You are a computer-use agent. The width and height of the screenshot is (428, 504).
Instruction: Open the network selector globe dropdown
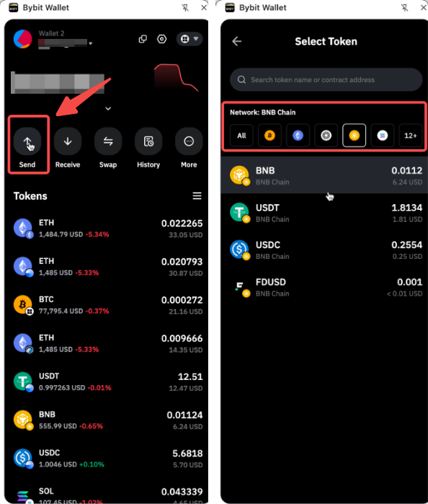coord(190,39)
